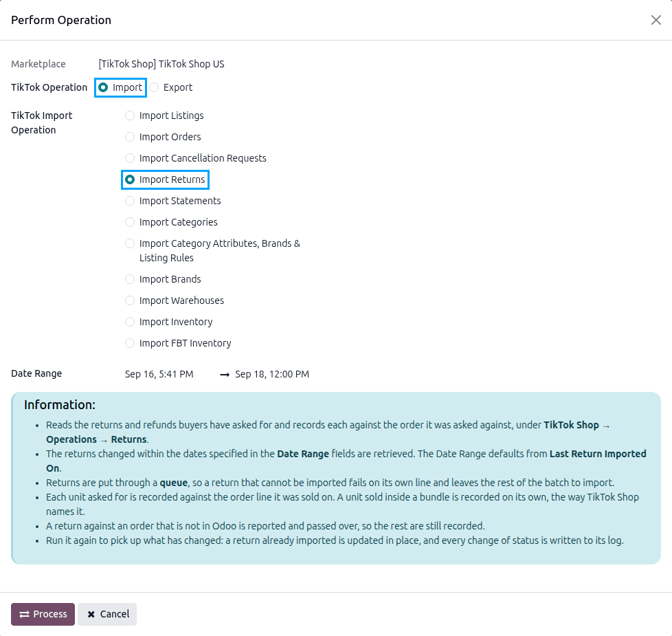This screenshot has width=672, height=636.
Task: Click the Date Range label
Action: 36,373
